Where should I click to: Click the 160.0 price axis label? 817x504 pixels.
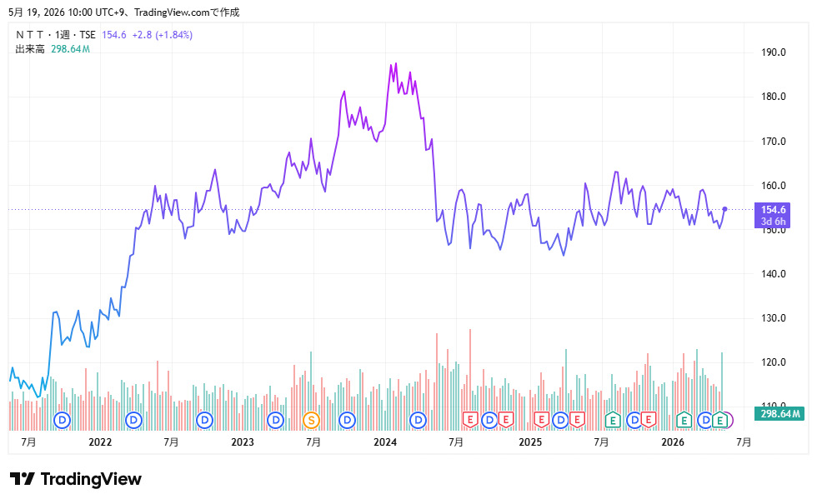pyautogui.click(x=774, y=185)
